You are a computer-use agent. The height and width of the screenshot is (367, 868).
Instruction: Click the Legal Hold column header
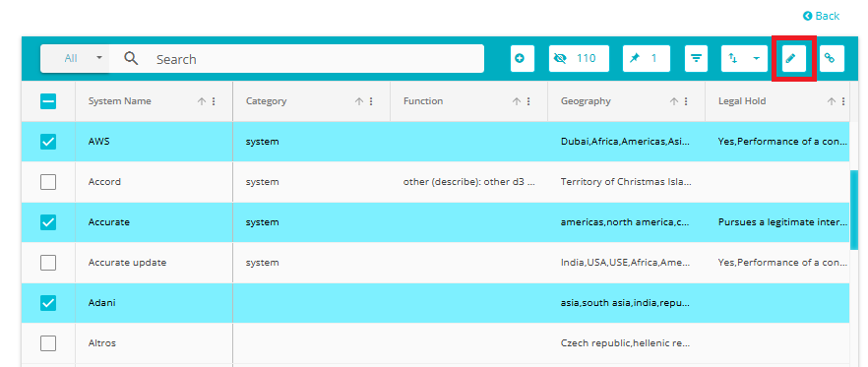tap(742, 101)
